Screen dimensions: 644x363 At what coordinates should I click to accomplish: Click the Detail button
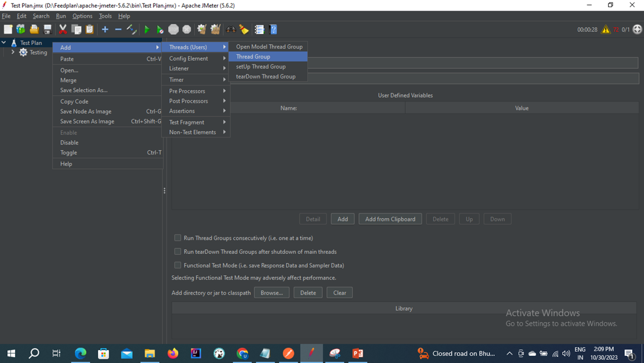(313, 219)
